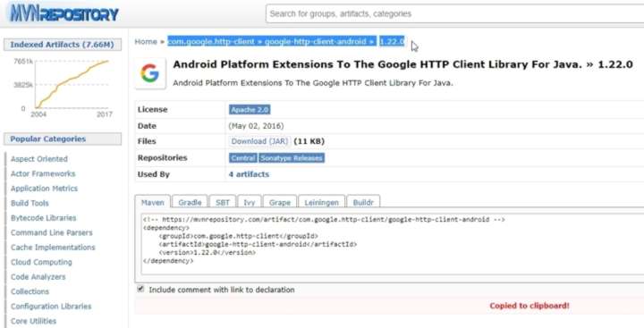The image size is (644, 328).
Task: Click the Indexed Artifacts growth chart
Action: (x=63, y=87)
